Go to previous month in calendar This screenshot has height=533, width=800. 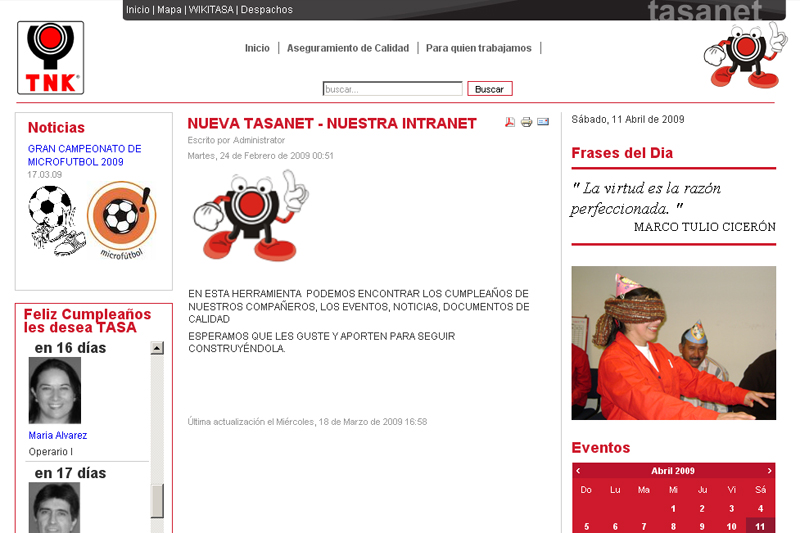tap(578, 471)
